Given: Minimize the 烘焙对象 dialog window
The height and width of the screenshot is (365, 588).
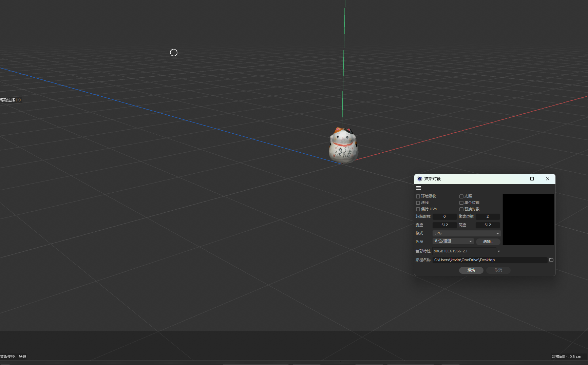Looking at the screenshot, I should 516,179.
